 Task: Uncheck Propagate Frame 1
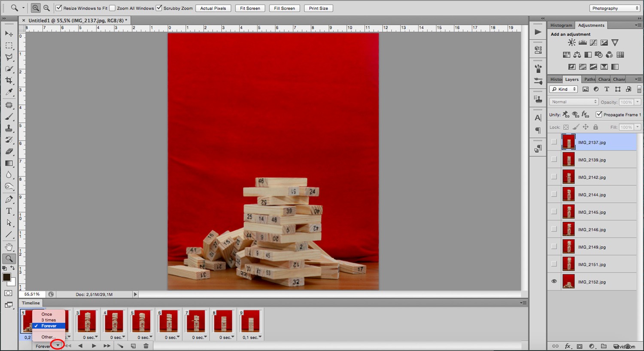point(600,114)
